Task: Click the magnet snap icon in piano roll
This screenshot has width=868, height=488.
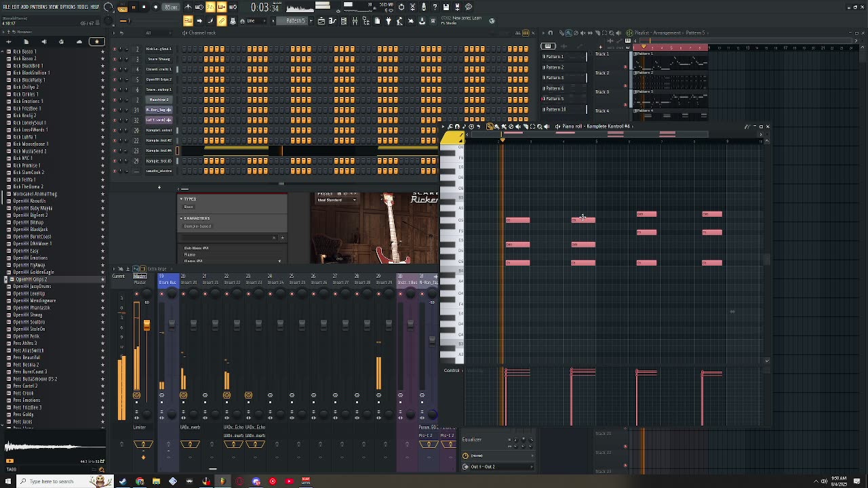Action: coord(456,127)
